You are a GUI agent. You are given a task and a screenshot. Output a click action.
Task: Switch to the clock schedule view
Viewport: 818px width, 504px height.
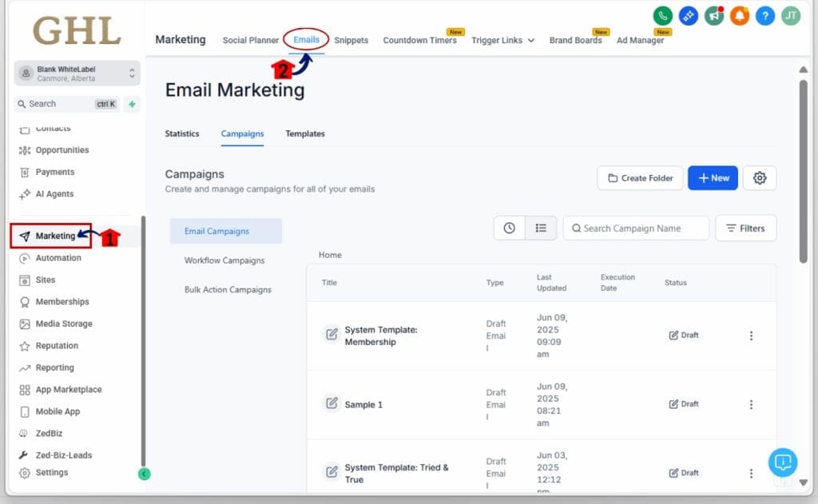[x=509, y=228]
